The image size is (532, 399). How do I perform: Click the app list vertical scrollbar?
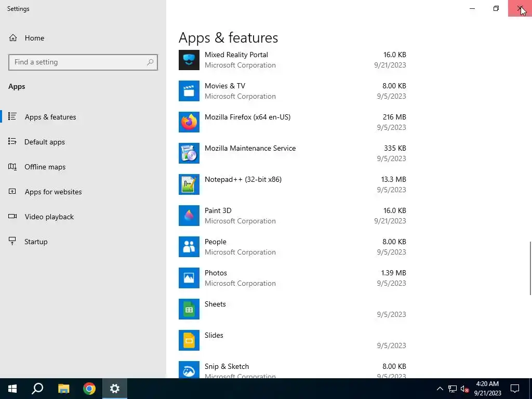pos(530,268)
